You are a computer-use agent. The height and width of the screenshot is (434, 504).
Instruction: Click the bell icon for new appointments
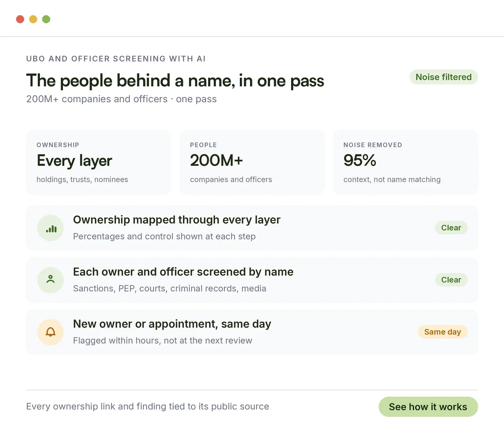click(50, 332)
